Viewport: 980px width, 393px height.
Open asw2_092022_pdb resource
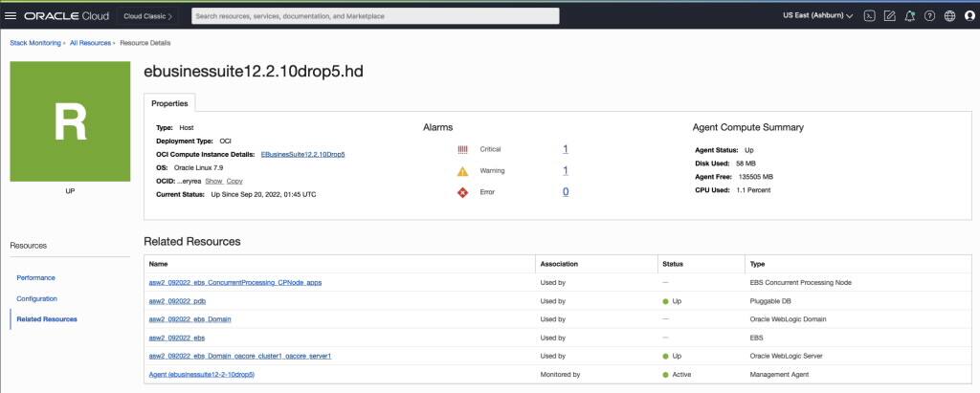click(x=177, y=301)
